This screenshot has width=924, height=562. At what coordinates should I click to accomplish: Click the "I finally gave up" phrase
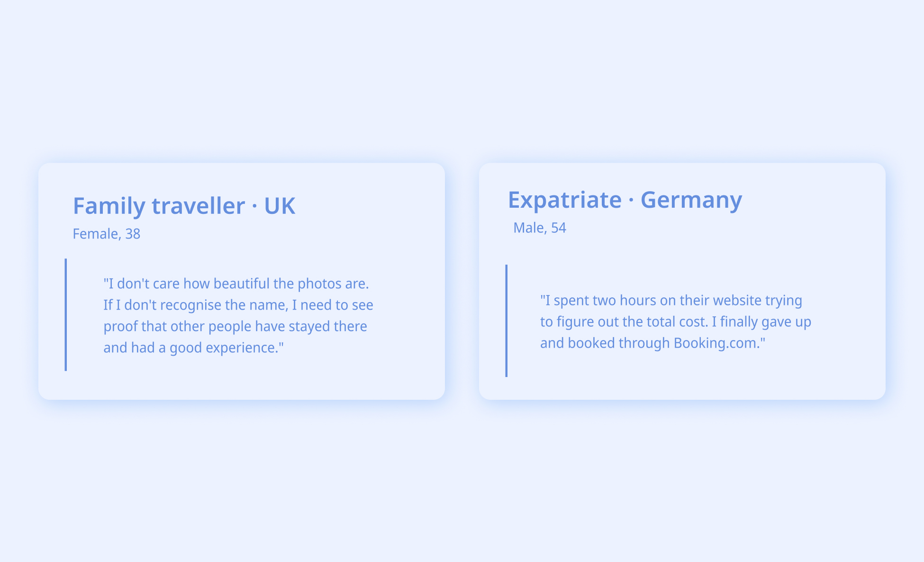pyautogui.click(x=762, y=322)
